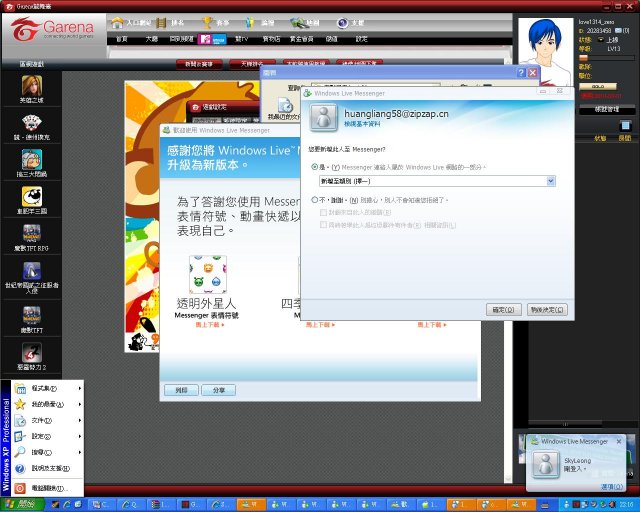The image size is (640, 512).
Task: Tick the block invitations from this person checkbox
Action: [323, 212]
